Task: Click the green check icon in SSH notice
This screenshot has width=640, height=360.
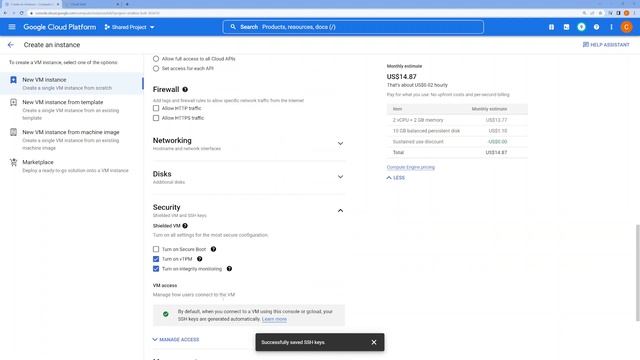Action: [x=166, y=314]
